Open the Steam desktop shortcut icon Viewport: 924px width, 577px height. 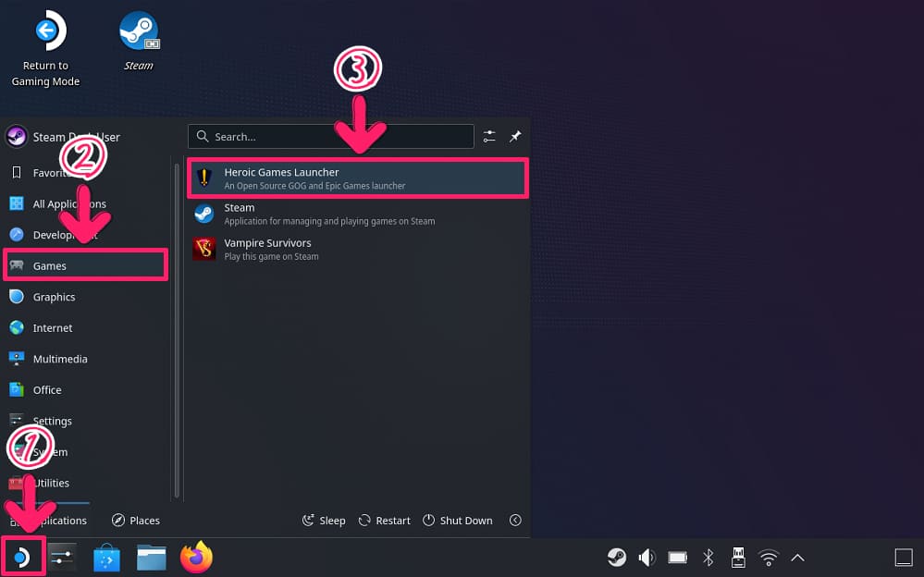[x=139, y=40]
